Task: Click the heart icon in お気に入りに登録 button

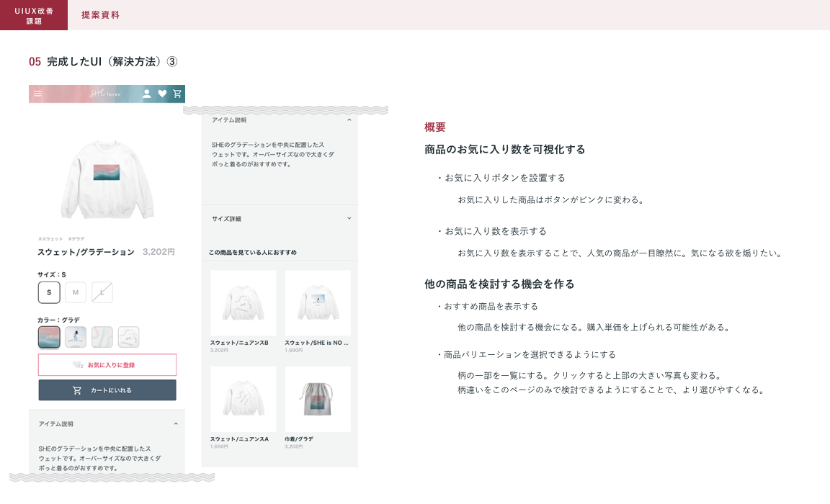Action: point(79,365)
